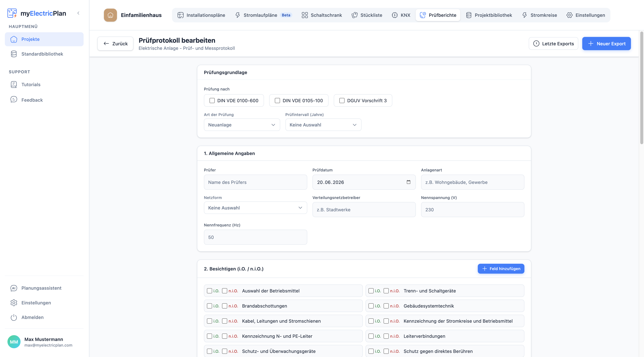The image size is (644, 357).
Task: Check DIN VDE 0100-600
Action: click(212, 101)
